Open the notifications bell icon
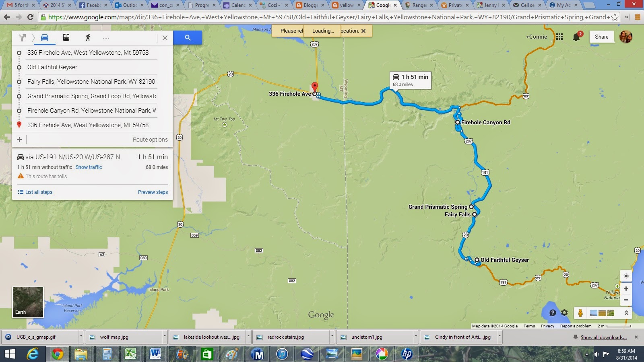The image size is (644, 362). click(x=576, y=37)
